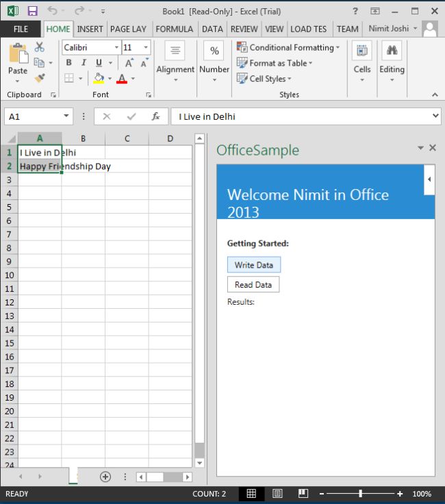The height and width of the screenshot is (504, 445).
Task: Switch to the INSERT tab
Action: tap(90, 29)
